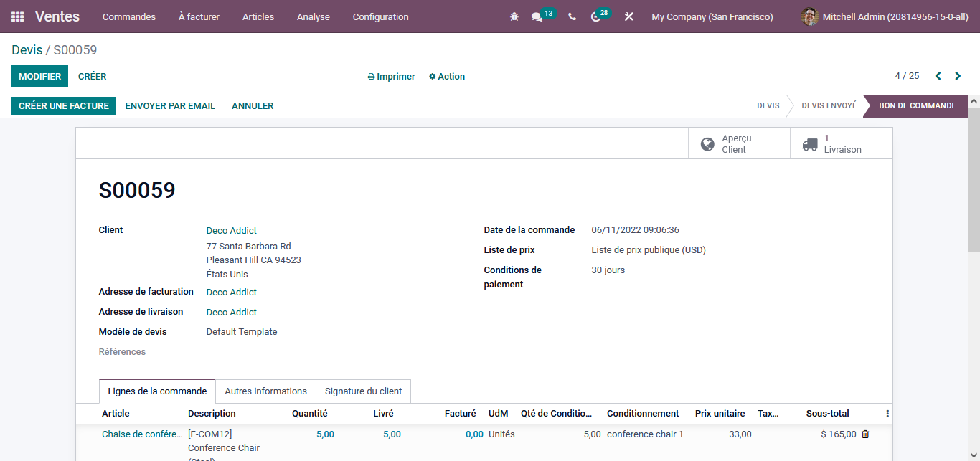Open Adresse de facturation Deco Addict link
The height and width of the screenshot is (461, 980).
(x=232, y=293)
